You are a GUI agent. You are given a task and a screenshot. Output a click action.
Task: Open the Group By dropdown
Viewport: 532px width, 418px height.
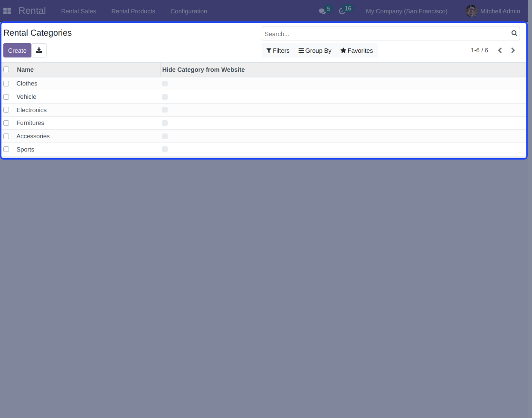315,50
